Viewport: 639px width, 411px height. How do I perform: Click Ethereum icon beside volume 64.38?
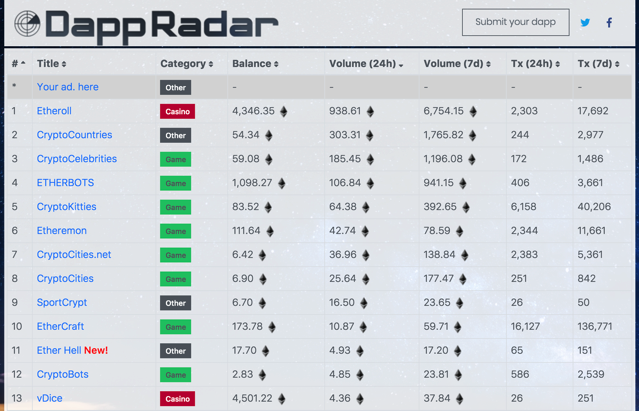click(366, 208)
